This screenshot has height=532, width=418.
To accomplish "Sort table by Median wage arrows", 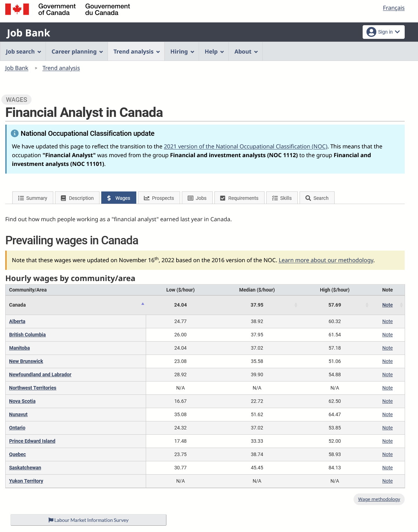I will coord(296,305).
